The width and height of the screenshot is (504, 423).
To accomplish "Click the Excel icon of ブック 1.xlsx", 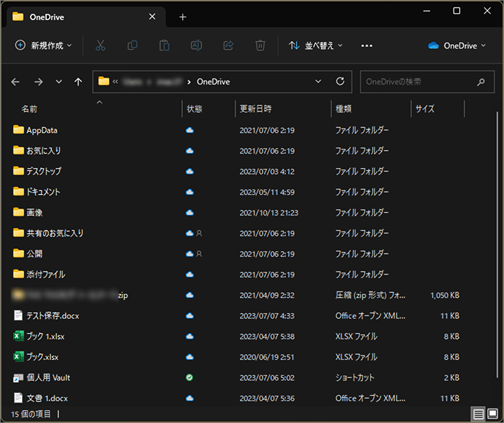I will (x=19, y=336).
